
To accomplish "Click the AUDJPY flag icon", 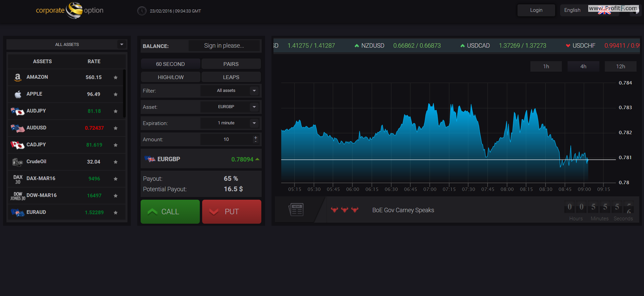I will pyautogui.click(x=18, y=111).
